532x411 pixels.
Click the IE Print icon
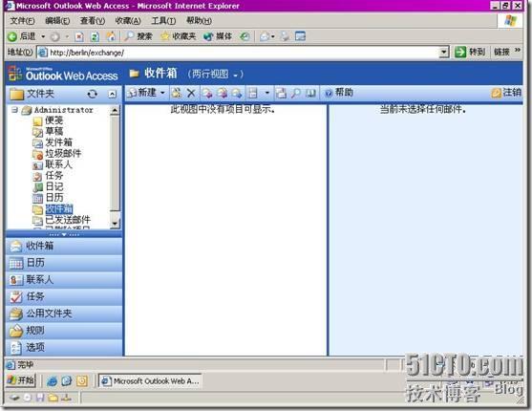pyautogui.click(x=285, y=36)
